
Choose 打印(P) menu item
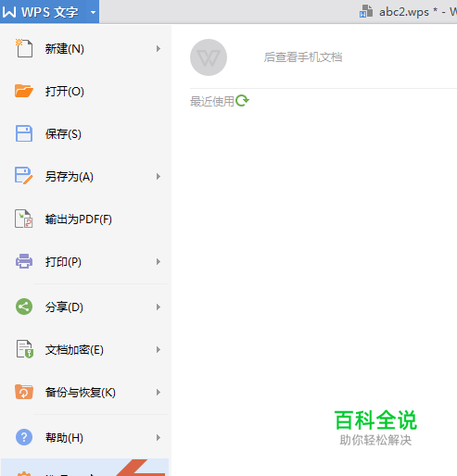[x=85, y=262]
